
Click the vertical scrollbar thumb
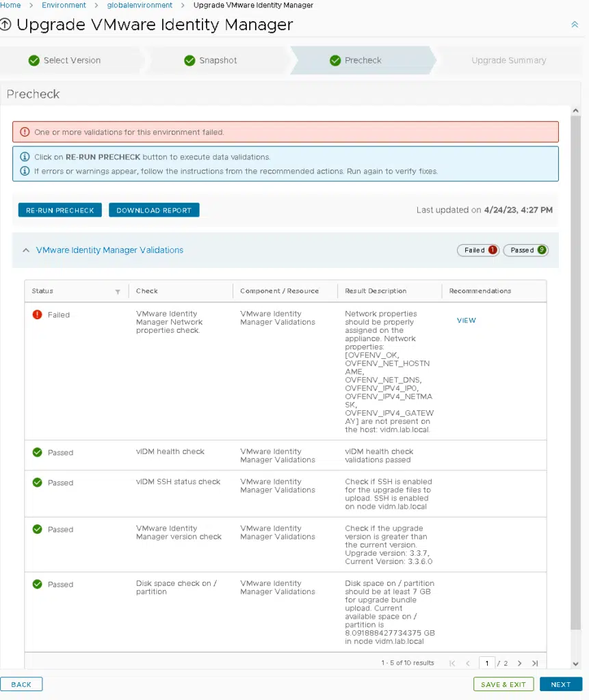pyautogui.click(x=575, y=373)
